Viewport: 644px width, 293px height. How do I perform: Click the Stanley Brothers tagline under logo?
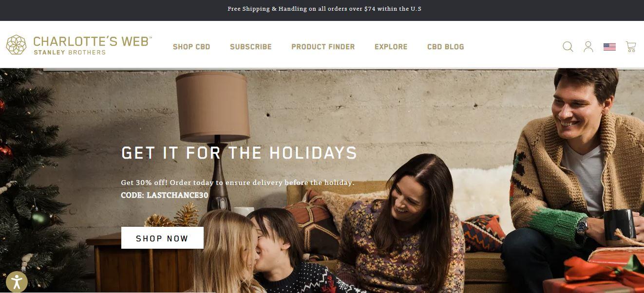[69, 52]
